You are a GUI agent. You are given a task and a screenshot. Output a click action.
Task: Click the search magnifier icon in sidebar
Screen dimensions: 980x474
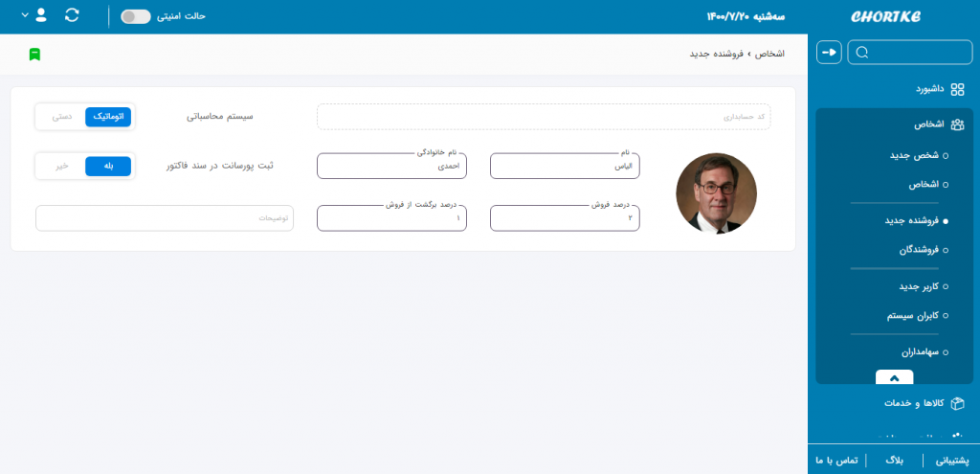pos(862,53)
